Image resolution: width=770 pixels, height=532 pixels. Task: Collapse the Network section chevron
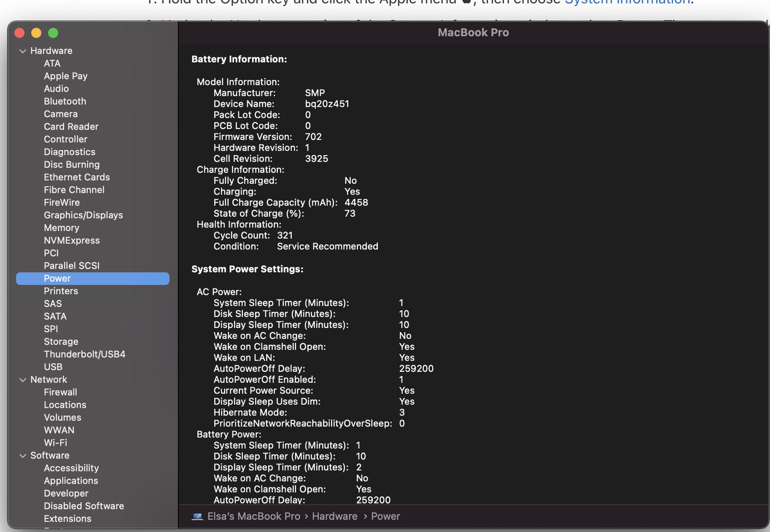pyautogui.click(x=23, y=380)
